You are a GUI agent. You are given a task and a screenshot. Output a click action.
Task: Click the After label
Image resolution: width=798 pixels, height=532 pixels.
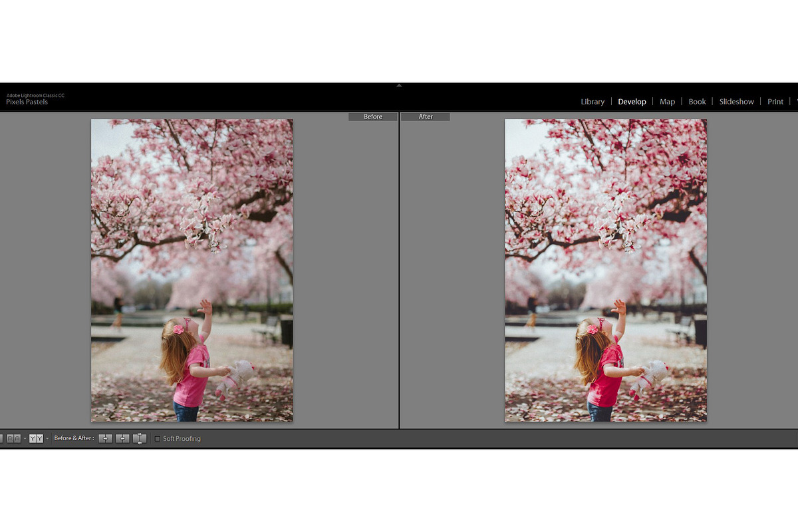click(426, 116)
